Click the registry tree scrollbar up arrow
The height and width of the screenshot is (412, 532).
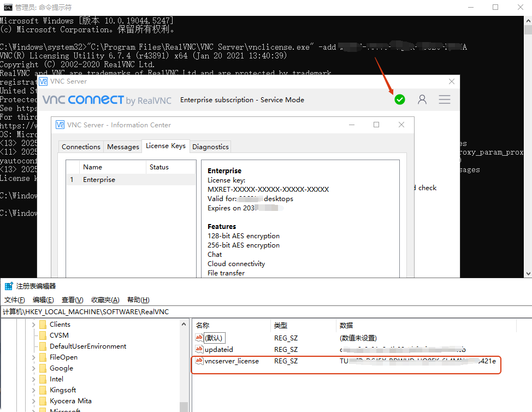[x=184, y=324]
